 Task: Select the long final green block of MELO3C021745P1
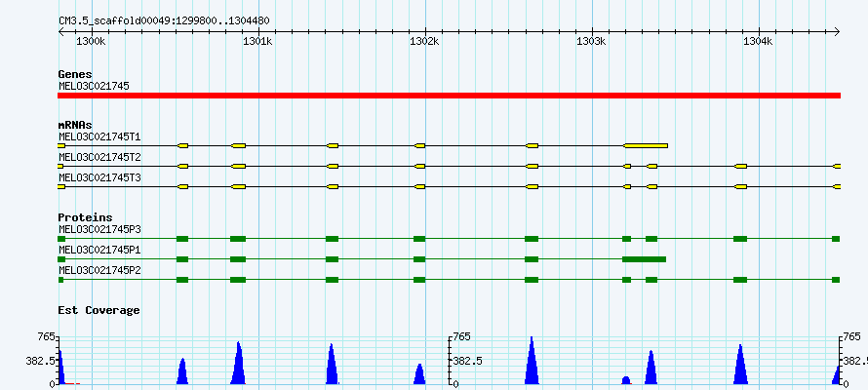click(x=644, y=259)
